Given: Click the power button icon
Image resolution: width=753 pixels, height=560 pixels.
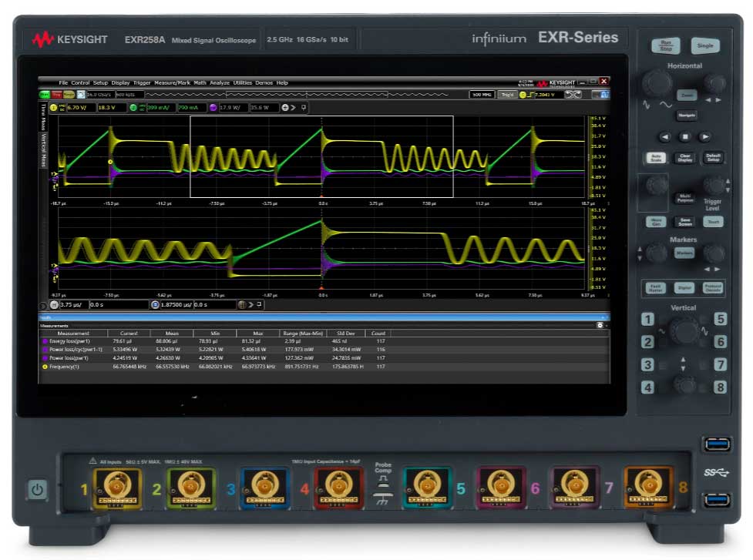Looking at the screenshot, I should click(38, 489).
